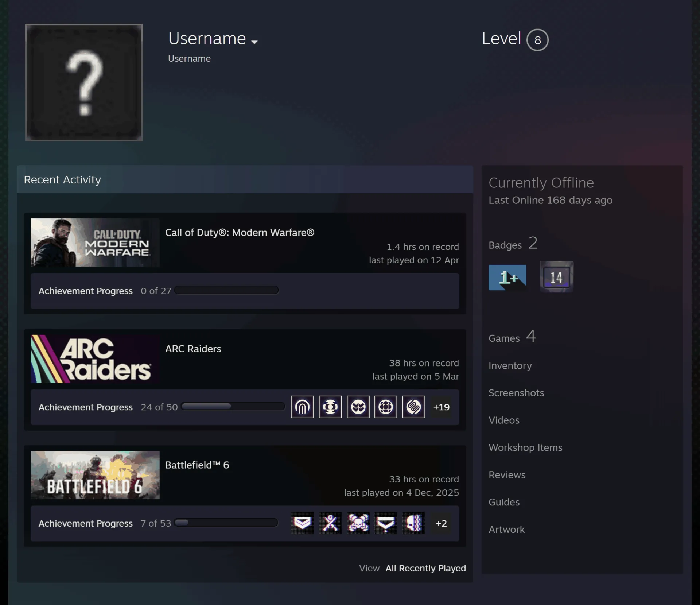The width and height of the screenshot is (700, 605).
Task: Select the fourth ARC Raiders globe achievement icon
Action: (x=386, y=407)
